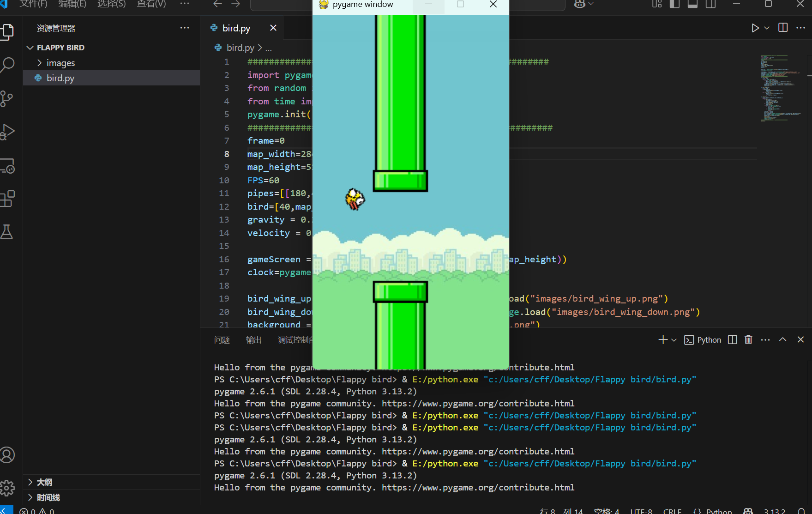Open terminal panel more actions ellipsis
812x514 pixels.
765,340
